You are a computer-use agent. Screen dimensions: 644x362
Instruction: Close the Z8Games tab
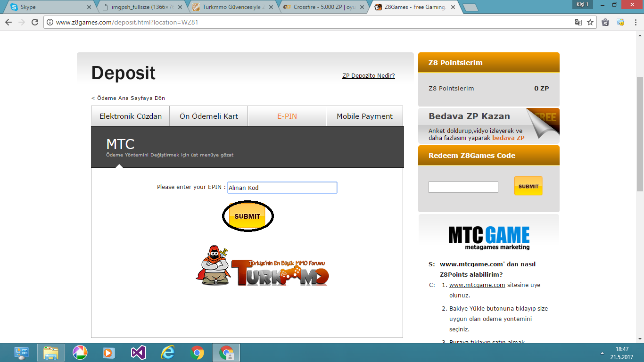click(453, 7)
